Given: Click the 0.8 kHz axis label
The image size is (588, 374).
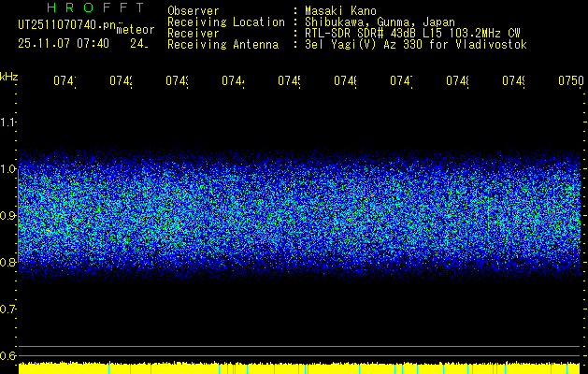Looking at the screenshot, I should point(8,263).
